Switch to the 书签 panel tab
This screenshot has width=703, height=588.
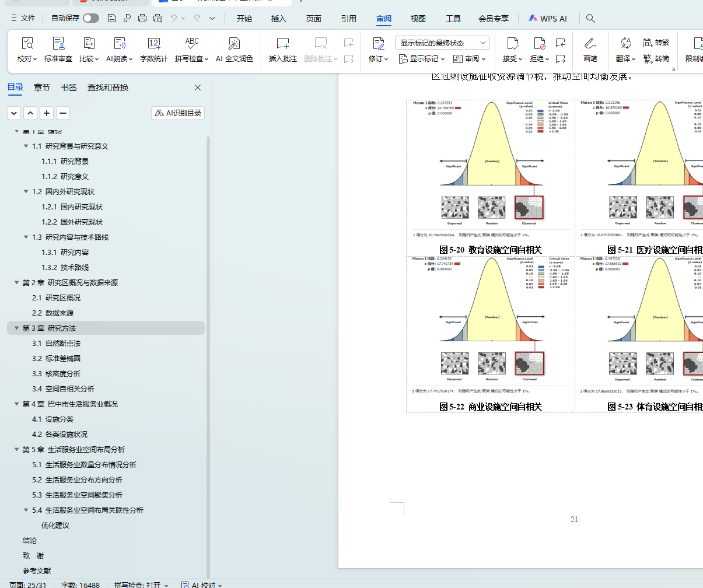coord(69,87)
